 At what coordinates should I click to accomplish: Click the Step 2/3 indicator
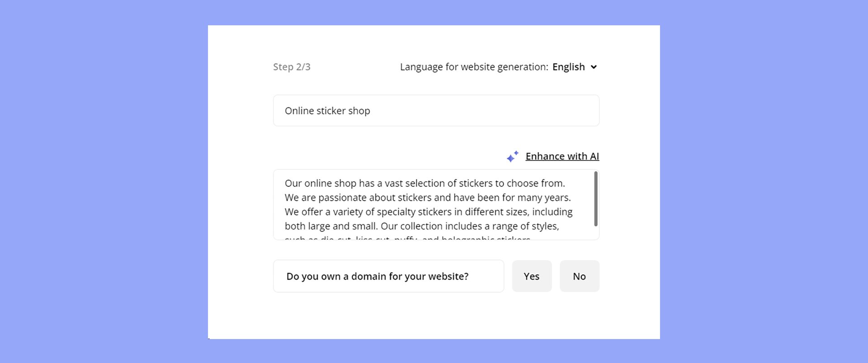coord(291,66)
